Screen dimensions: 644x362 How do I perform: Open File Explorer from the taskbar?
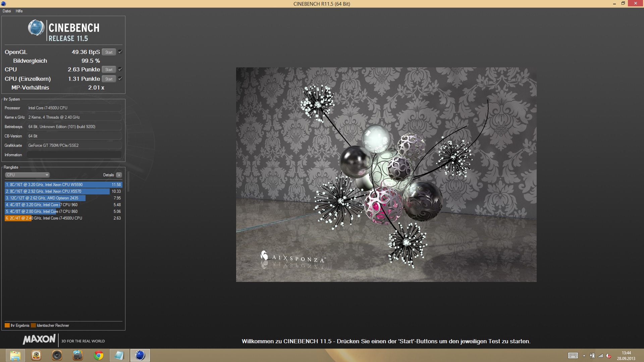pos(15,355)
